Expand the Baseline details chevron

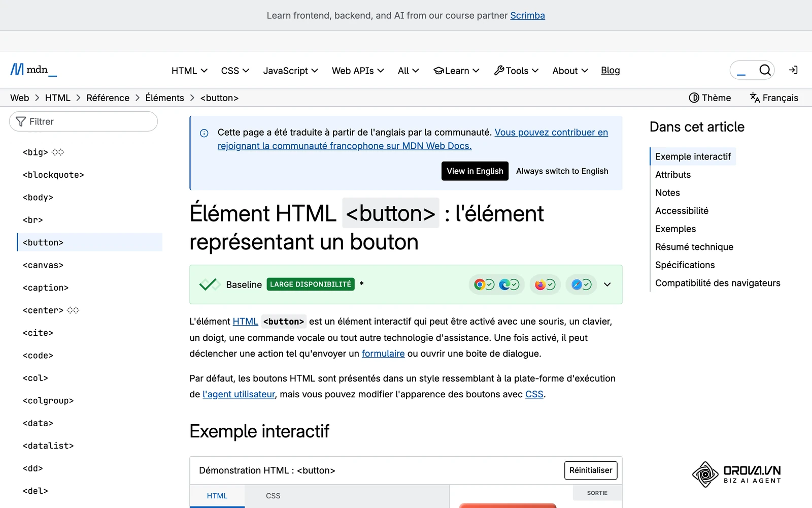point(607,284)
